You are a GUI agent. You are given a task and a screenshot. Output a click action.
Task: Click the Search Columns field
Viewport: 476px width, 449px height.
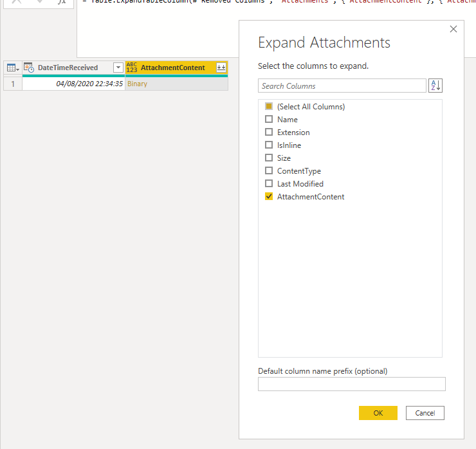coord(342,86)
